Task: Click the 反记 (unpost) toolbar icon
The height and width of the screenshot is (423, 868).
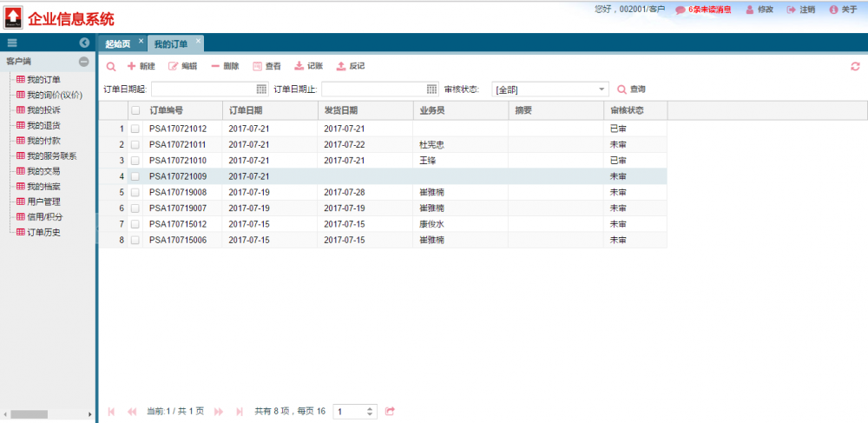Action: coord(341,66)
